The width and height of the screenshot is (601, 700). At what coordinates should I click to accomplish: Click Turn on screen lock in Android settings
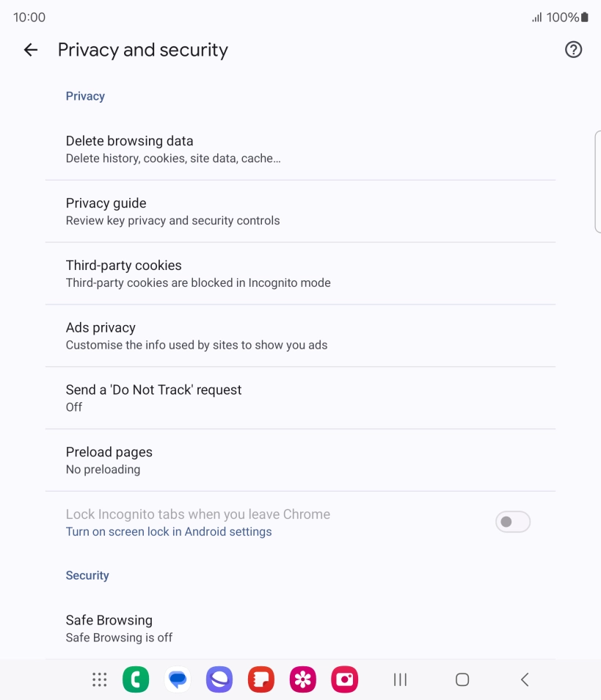coord(169,532)
